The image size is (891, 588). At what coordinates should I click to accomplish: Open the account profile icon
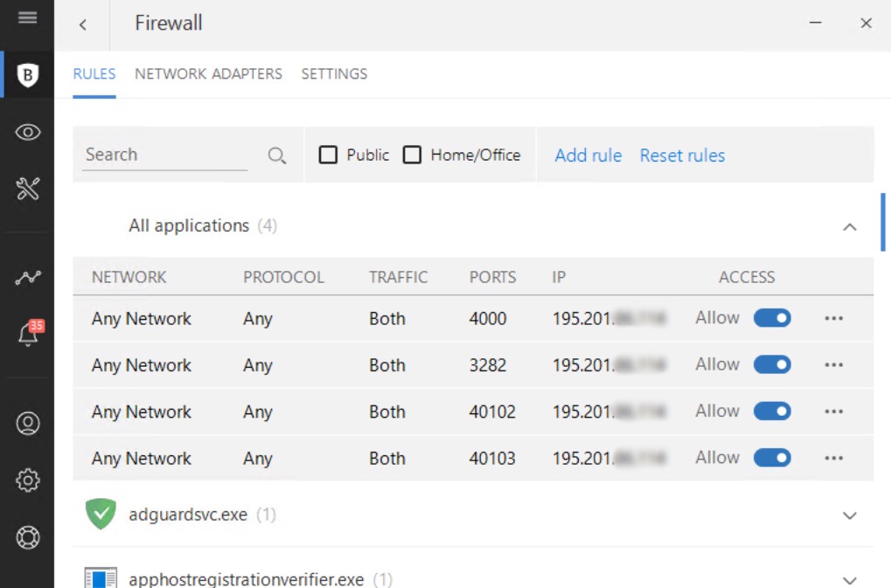point(28,424)
